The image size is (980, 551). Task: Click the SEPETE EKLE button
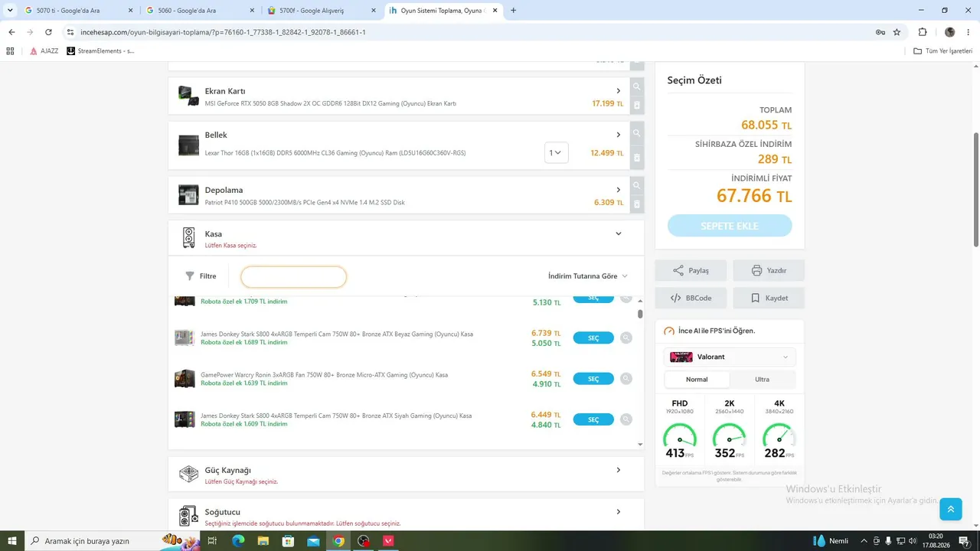pyautogui.click(x=730, y=226)
